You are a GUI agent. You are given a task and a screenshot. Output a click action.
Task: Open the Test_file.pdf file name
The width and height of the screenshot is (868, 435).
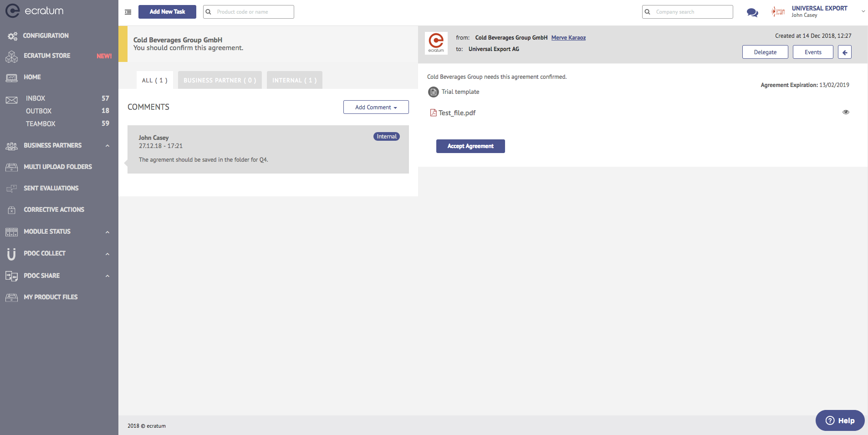point(457,113)
